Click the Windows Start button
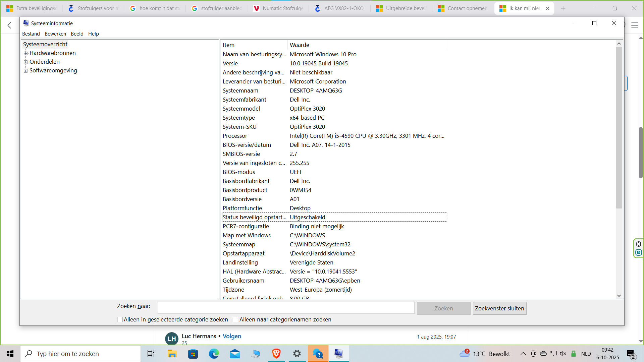This screenshot has height=362, width=644. (10, 354)
